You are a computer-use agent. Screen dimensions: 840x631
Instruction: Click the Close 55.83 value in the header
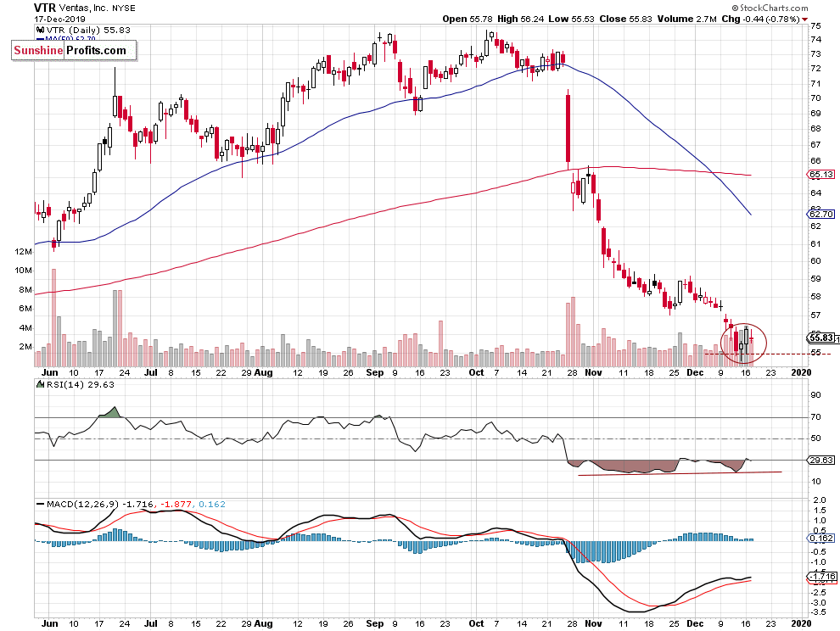[625, 19]
